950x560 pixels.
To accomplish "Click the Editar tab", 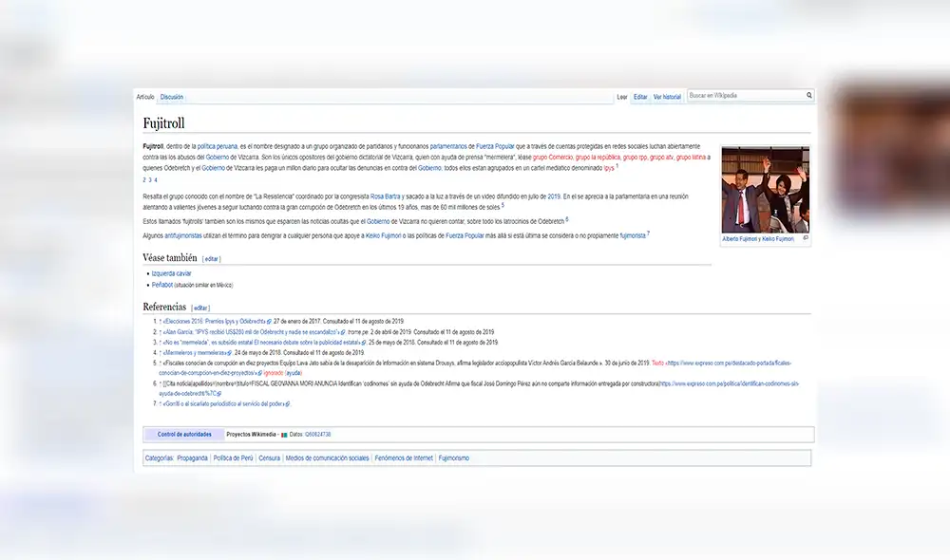I will pos(640,95).
